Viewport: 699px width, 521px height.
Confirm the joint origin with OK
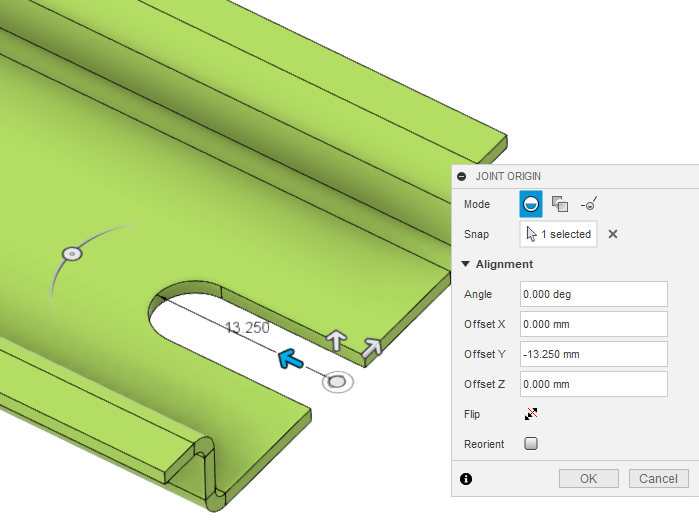point(588,479)
